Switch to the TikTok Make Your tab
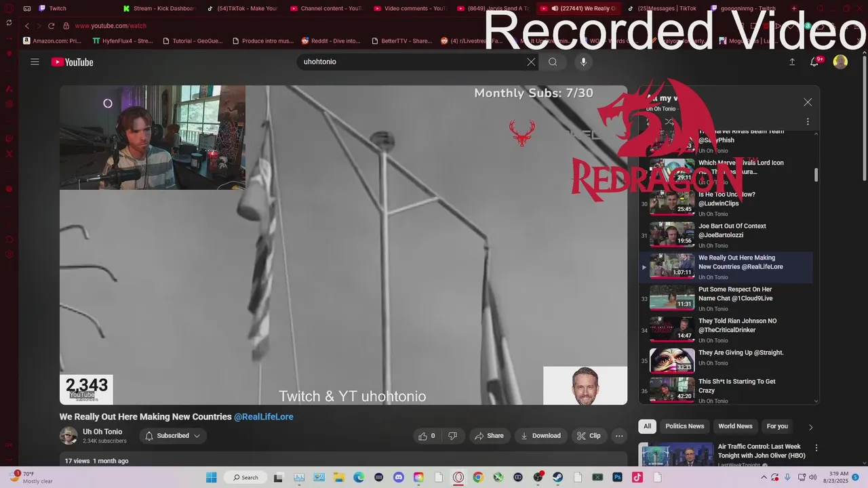868x488 pixels. tap(243, 9)
